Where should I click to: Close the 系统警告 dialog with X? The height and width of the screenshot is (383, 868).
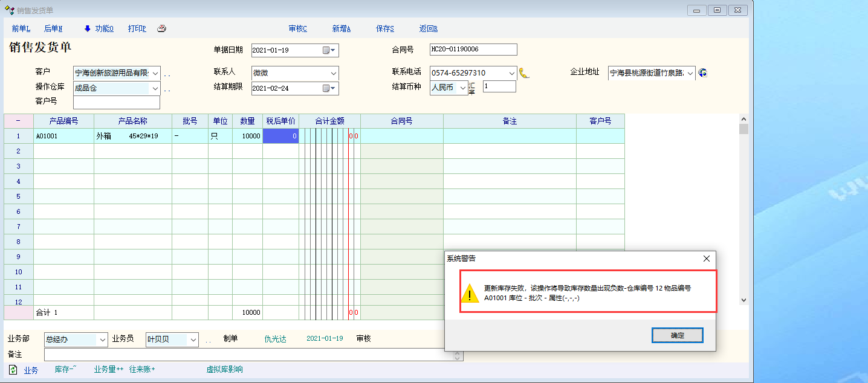click(x=706, y=259)
